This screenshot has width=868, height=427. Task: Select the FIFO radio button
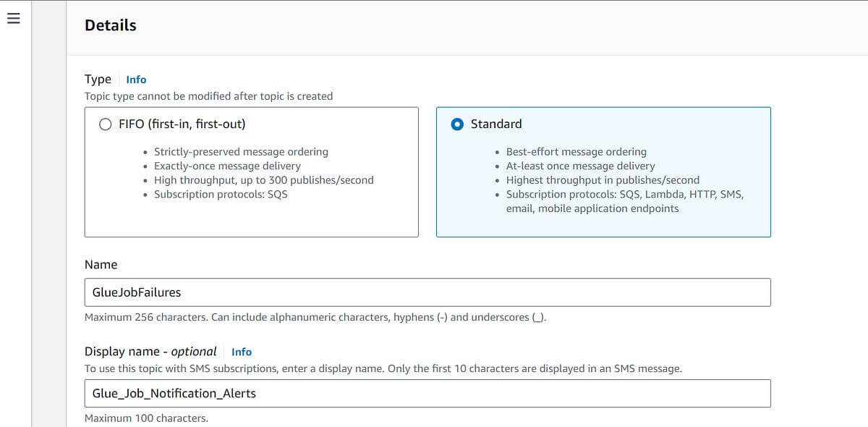[x=106, y=124]
